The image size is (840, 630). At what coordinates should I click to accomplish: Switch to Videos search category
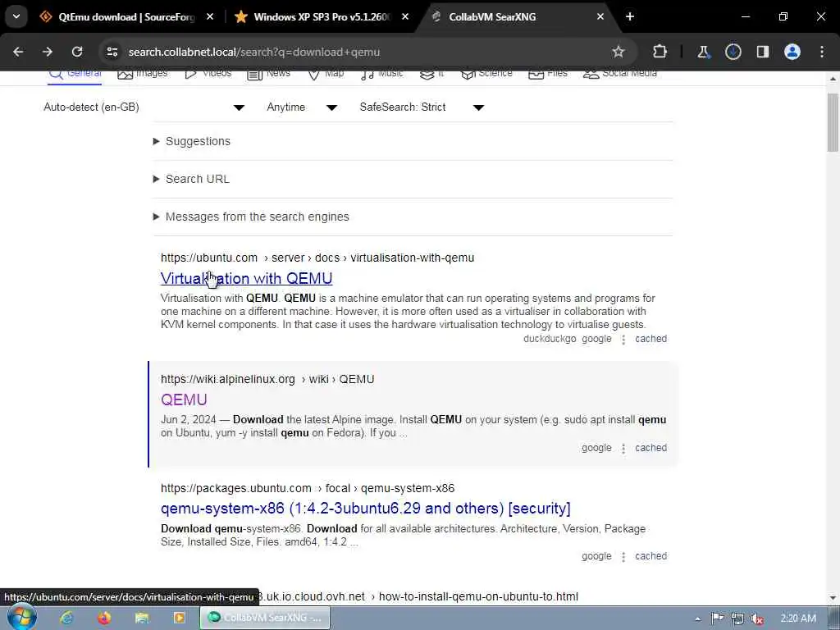pyautogui.click(x=208, y=73)
